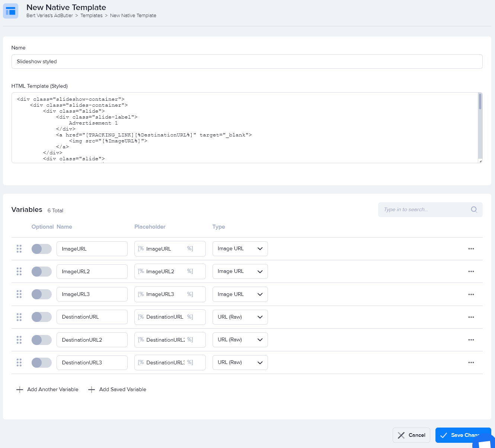The height and width of the screenshot is (448, 495).
Task: Click the Name column header in the variables table
Action: [64, 227]
